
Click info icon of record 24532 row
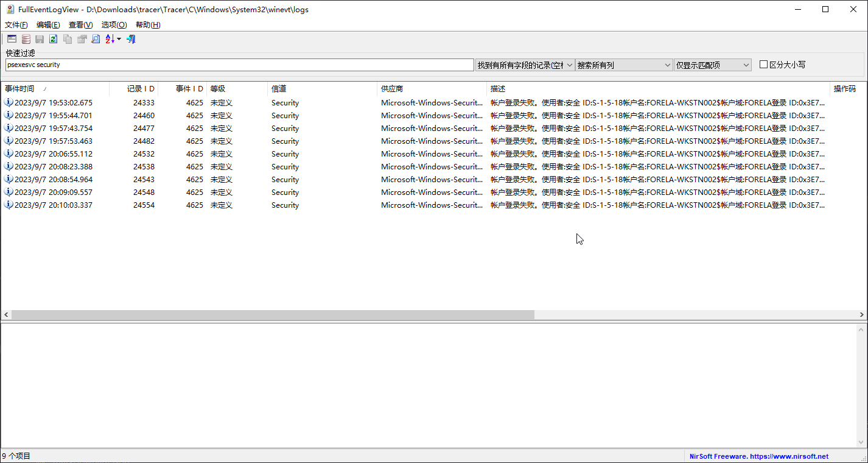(9, 154)
